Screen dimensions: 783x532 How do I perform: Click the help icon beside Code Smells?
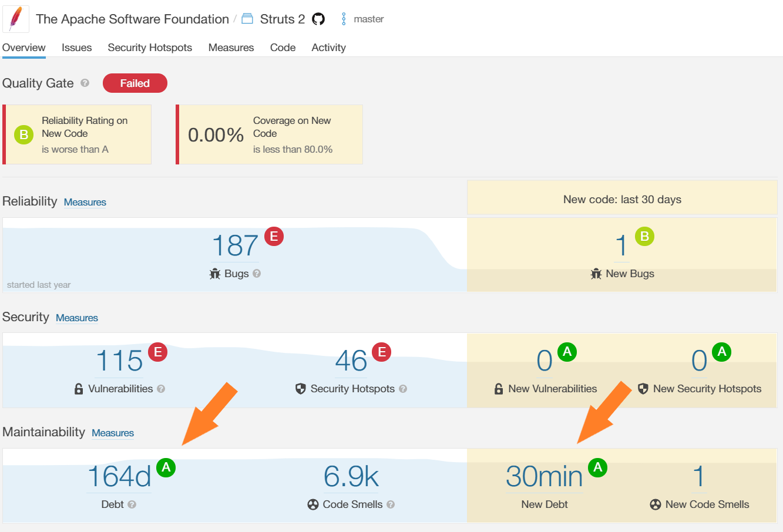[x=391, y=504]
